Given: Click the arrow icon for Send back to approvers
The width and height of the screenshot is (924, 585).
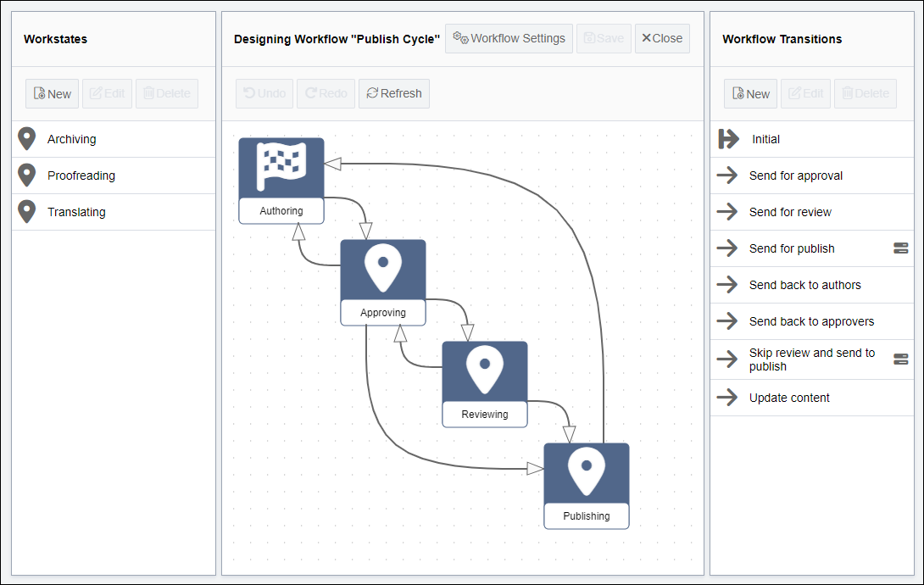Looking at the screenshot, I should tap(727, 321).
